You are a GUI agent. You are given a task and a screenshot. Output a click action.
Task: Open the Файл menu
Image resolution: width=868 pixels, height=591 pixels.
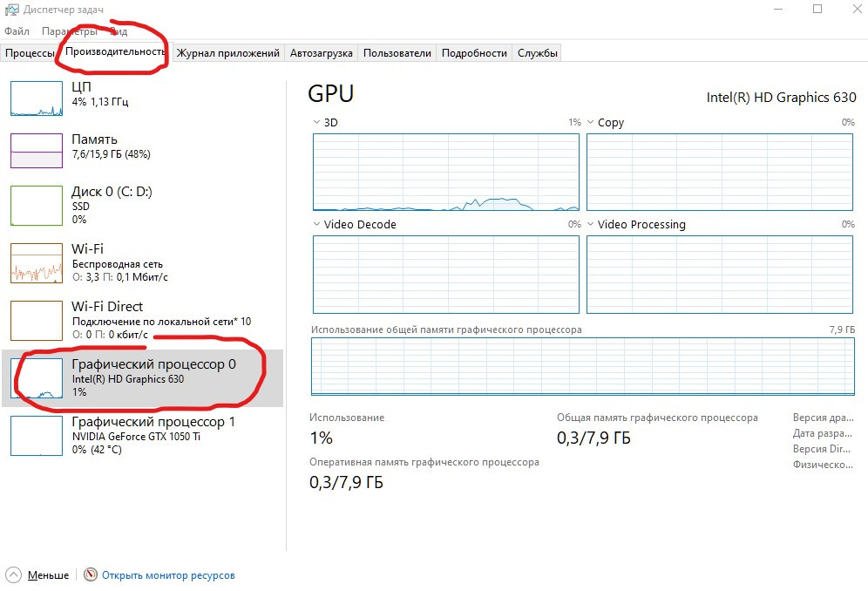[17, 31]
